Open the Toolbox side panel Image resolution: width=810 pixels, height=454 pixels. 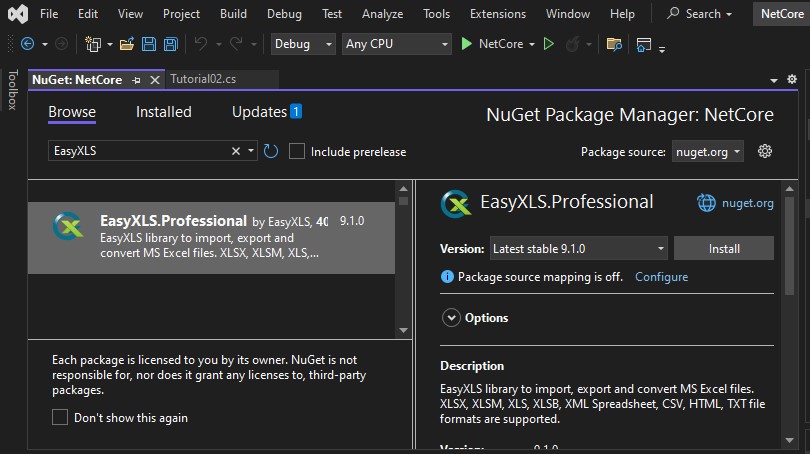(x=13, y=90)
